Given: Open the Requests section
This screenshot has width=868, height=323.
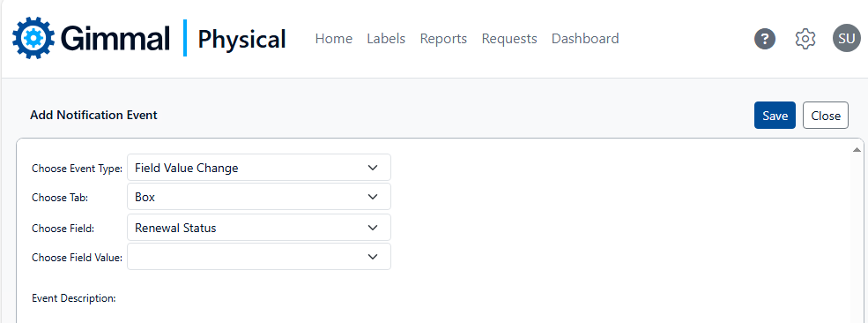Looking at the screenshot, I should [x=509, y=39].
